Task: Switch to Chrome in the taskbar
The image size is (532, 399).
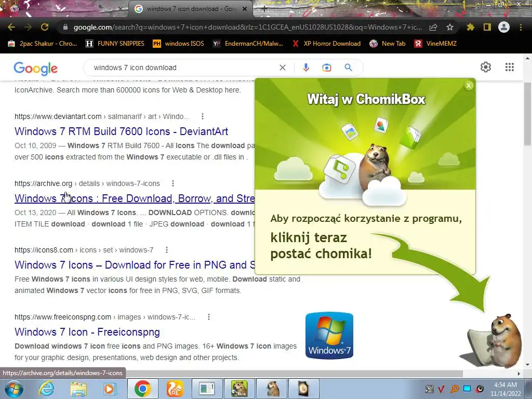Action: (142, 389)
